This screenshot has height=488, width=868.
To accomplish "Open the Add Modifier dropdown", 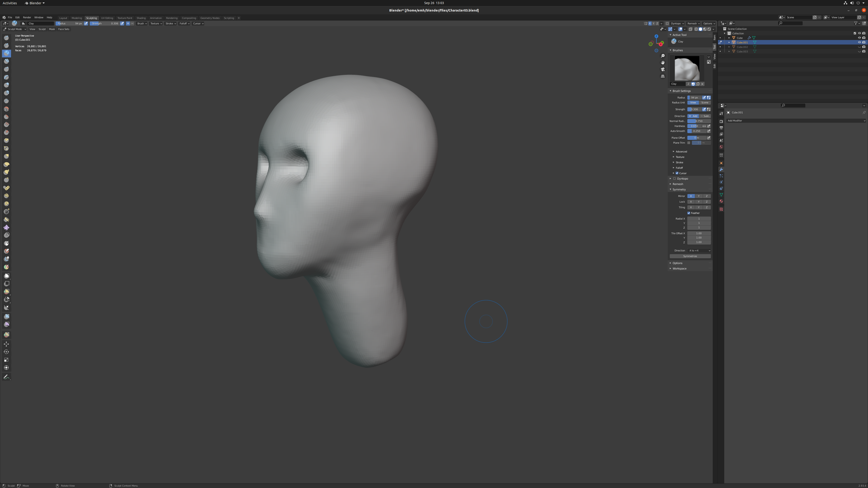I will point(796,121).
